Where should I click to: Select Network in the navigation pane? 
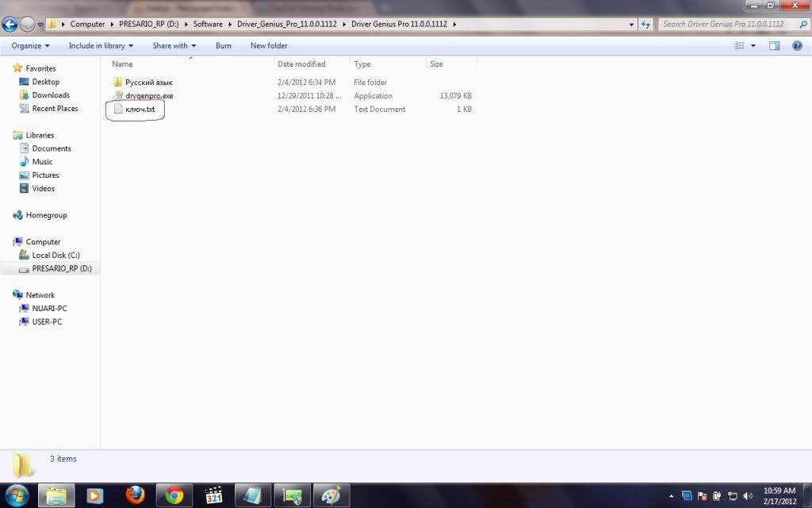click(x=40, y=295)
